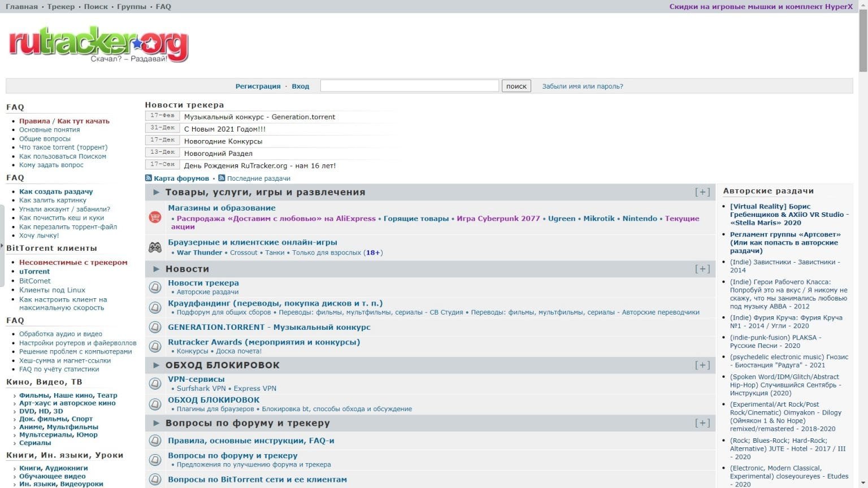Image resolution: width=868 pixels, height=488 pixels.
Task: Toggle [+] on Товары, услуги, игры header
Action: coord(702,192)
